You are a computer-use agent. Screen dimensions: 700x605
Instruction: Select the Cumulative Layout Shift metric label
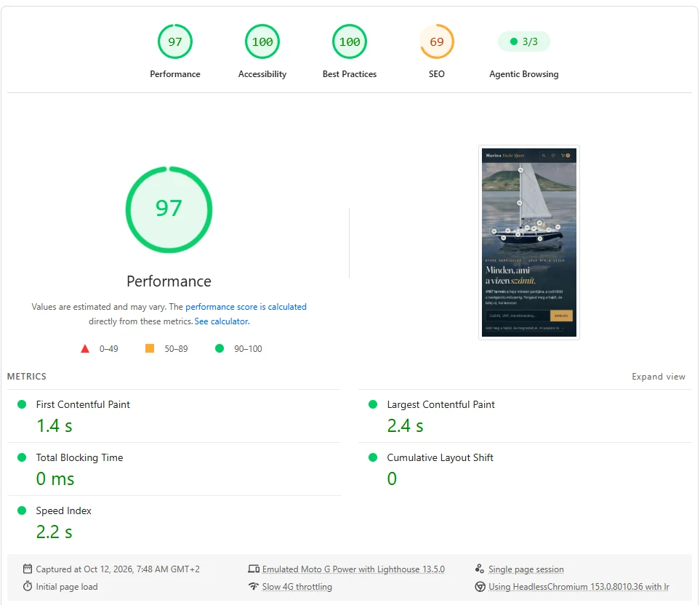[440, 457]
